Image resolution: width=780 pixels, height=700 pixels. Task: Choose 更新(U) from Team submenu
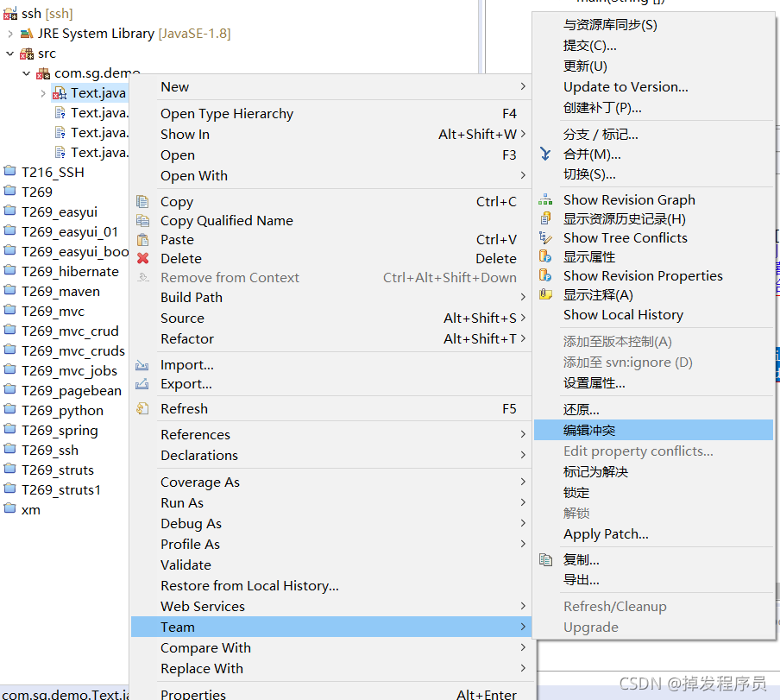[x=653, y=66]
